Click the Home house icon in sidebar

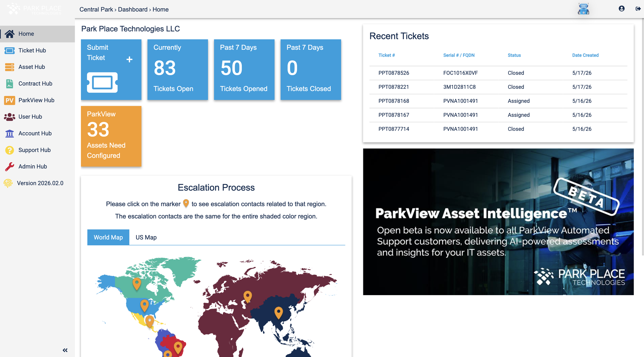coord(10,34)
